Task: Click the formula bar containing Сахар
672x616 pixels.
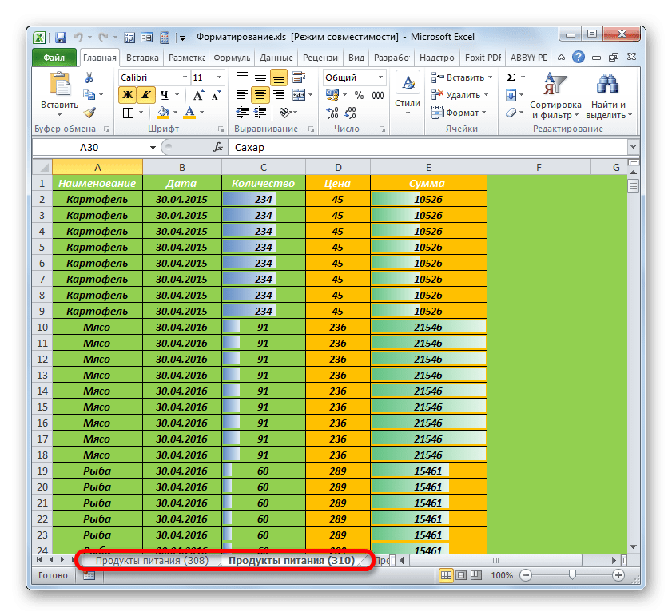Action: tap(427, 148)
